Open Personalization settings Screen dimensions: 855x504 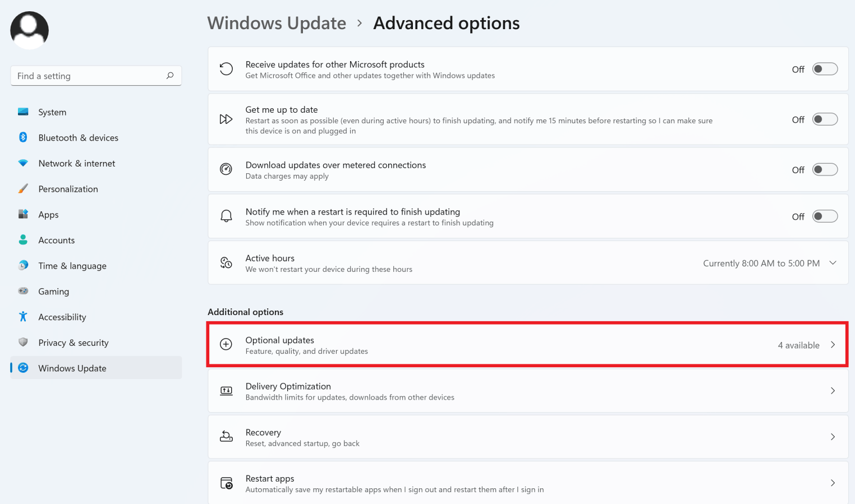[x=23, y=189]
